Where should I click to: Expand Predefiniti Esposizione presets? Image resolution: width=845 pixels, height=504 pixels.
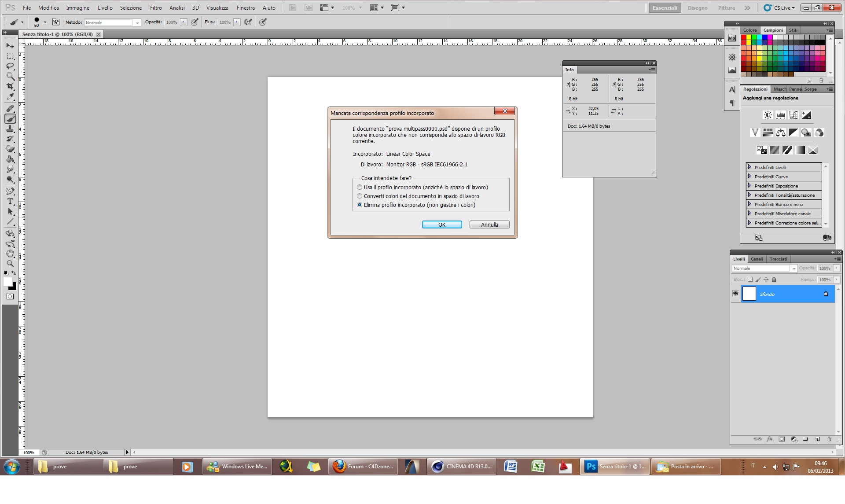[x=749, y=186]
